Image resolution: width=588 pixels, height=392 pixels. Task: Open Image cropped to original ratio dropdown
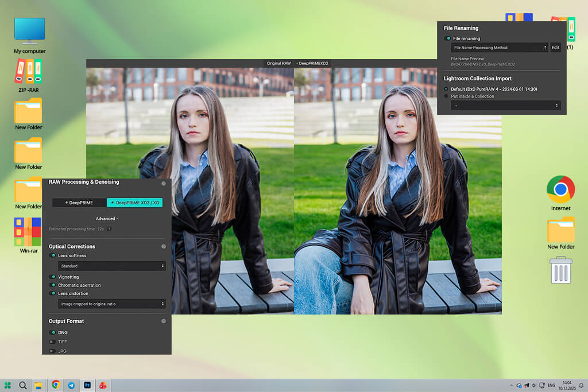[x=112, y=304]
